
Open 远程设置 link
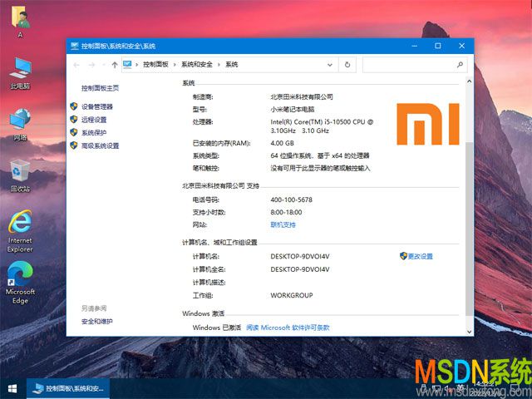(94, 120)
